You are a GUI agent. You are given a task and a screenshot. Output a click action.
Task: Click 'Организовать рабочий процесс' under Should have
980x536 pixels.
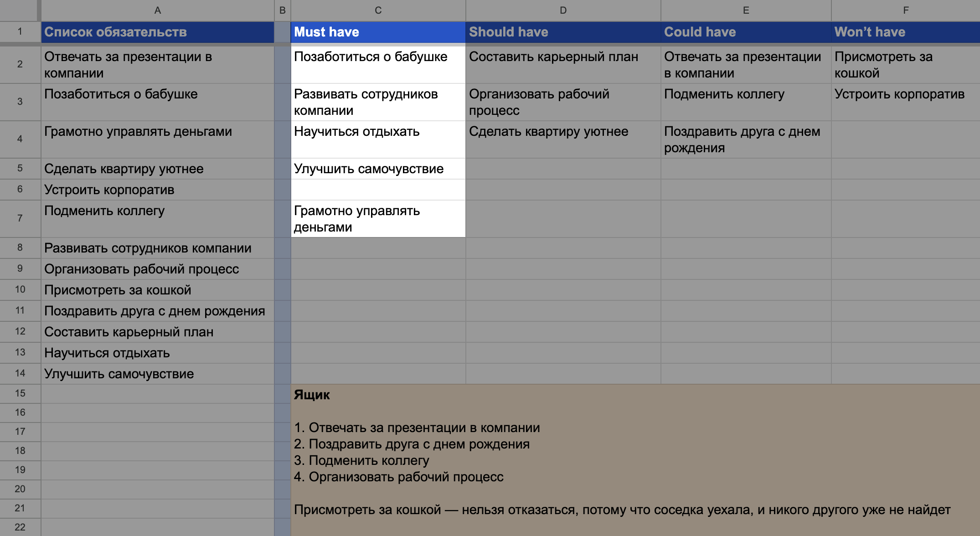pyautogui.click(x=563, y=102)
